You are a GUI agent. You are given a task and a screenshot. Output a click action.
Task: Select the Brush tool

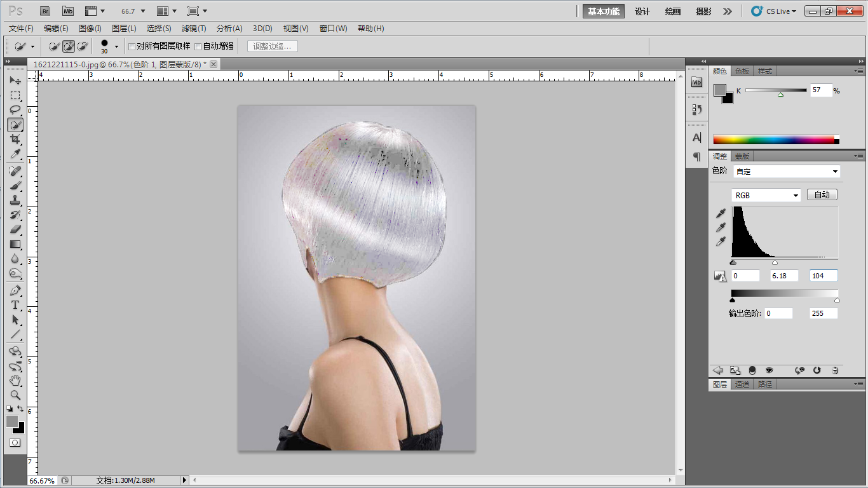(x=15, y=186)
